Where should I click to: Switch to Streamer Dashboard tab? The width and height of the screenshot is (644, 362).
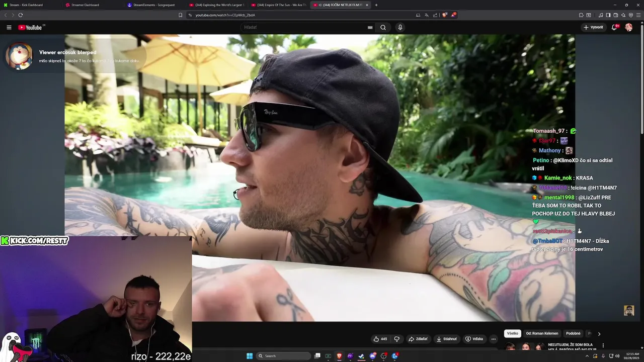click(x=93, y=5)
